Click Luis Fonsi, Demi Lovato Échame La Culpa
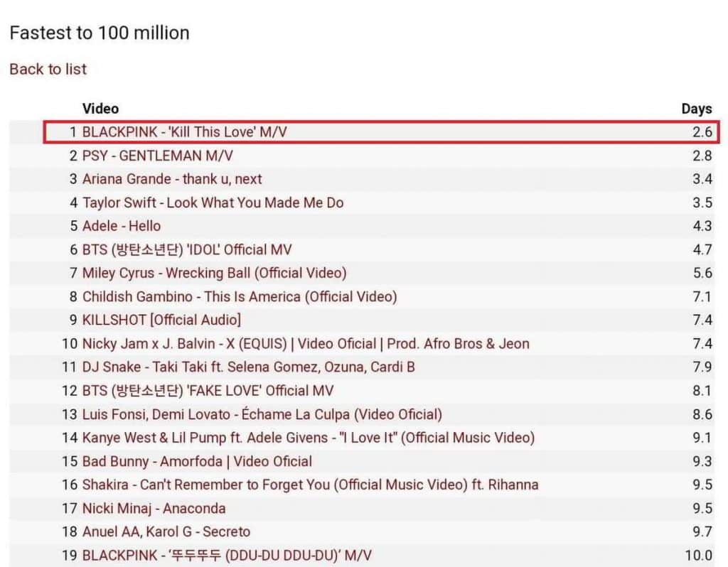The width and height of the screenshot is (728, 567). coord(262,414)
